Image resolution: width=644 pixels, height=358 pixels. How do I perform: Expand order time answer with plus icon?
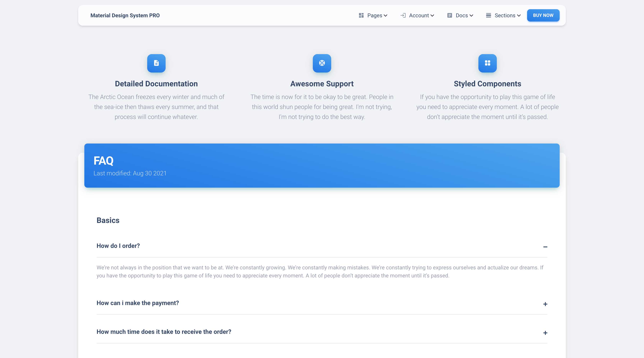coord(545,333)
